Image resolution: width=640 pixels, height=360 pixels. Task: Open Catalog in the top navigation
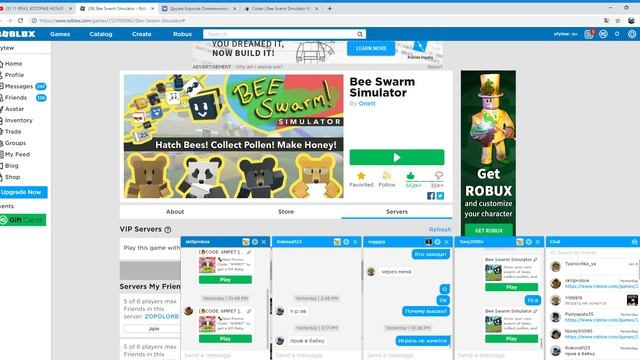101,34
